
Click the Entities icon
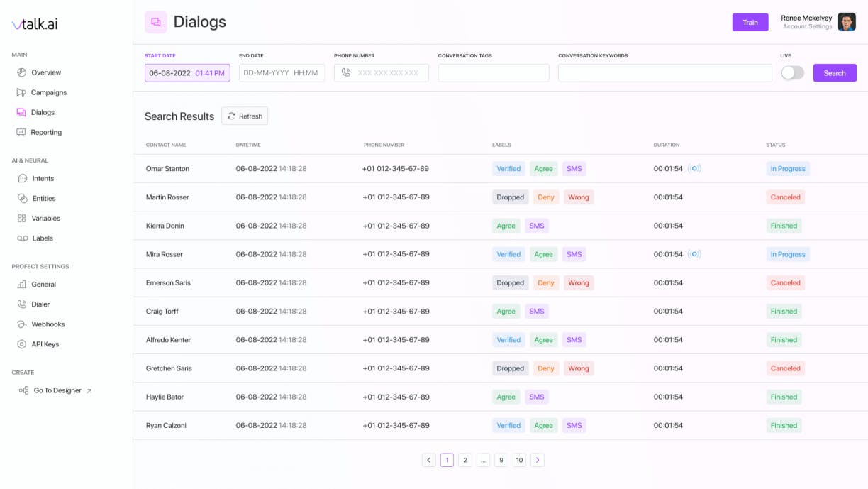point(23,198)
